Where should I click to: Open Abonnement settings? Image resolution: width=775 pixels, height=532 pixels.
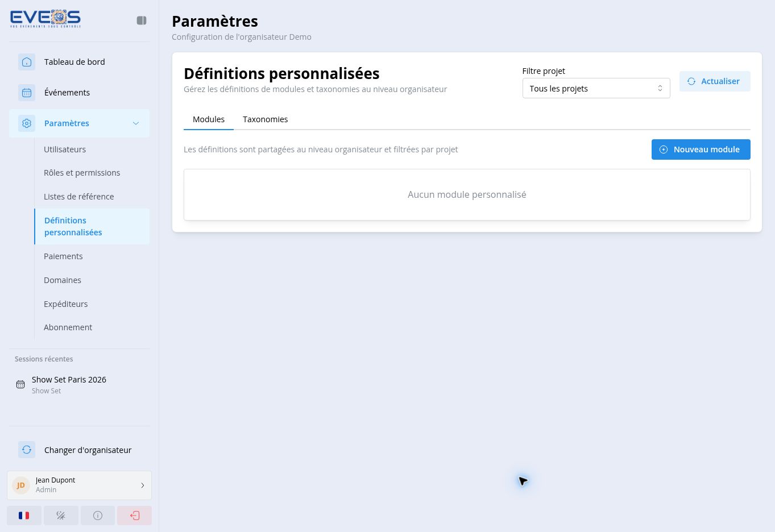coord(92,327)
